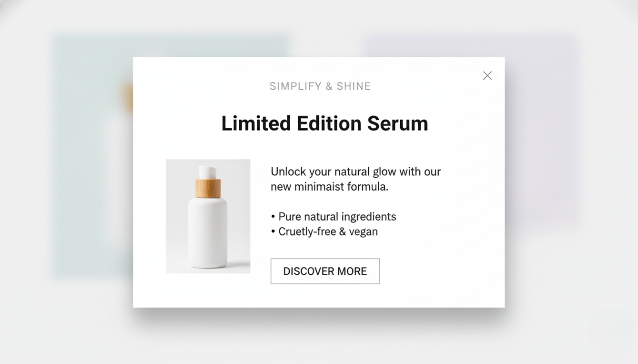638x364 pixels.
Task: Open the serum bottle product image
Action: click(x=208, y=217)
